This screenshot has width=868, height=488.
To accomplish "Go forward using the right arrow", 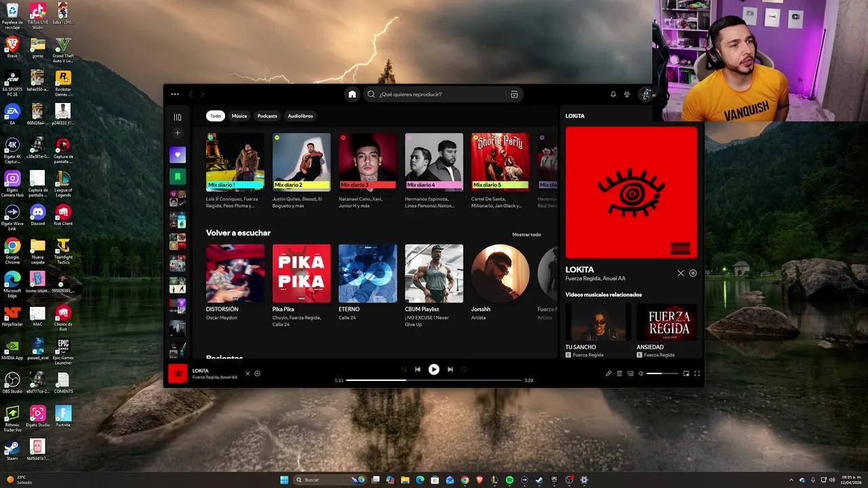I will coord(202,94).
